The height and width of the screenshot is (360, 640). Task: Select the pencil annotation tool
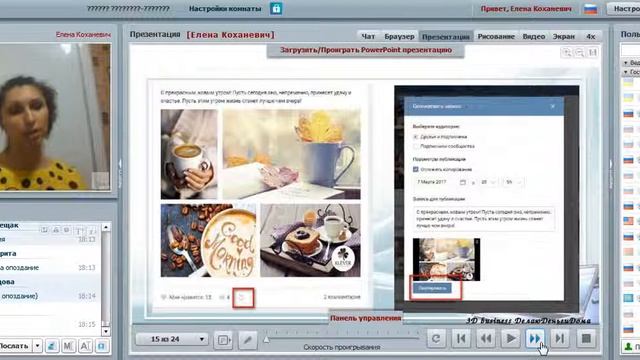[247, 339]
